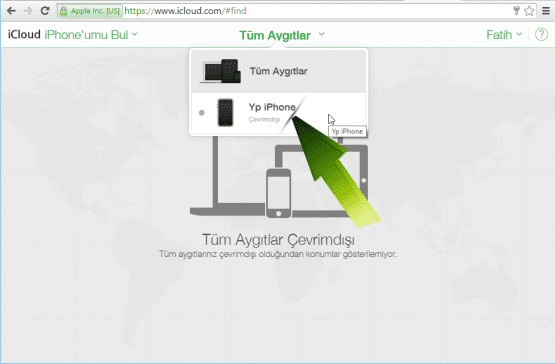Screen dimensions: 555x364
Task: Reload the iCloud page
Action: click(45, 11)
